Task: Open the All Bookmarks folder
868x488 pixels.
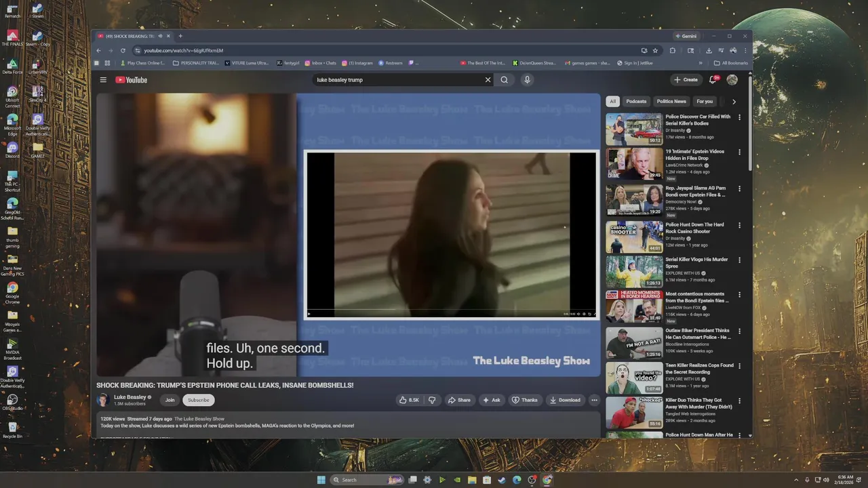Action: [x=731, y=63]
